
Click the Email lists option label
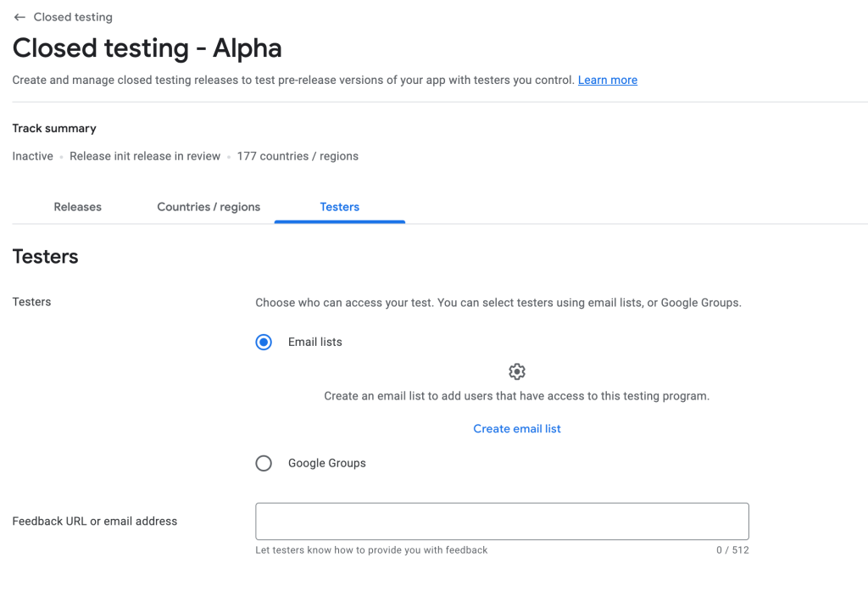pos(315,343)
